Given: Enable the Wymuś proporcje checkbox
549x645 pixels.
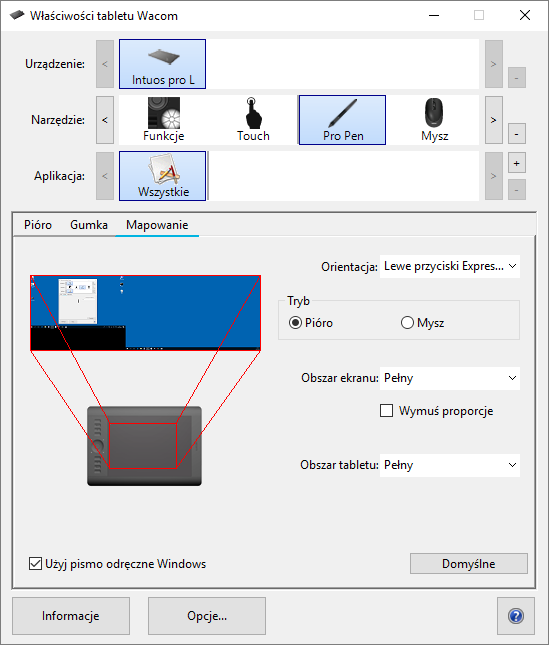Looking at the screenshot, I should point(387,411).
